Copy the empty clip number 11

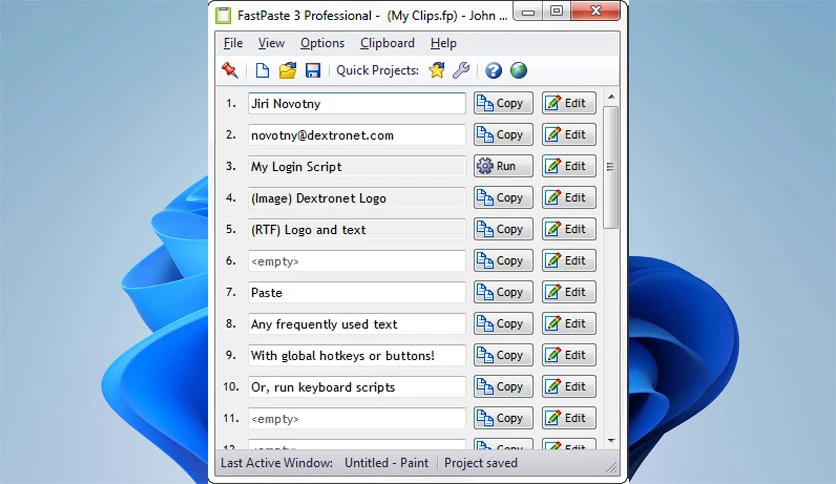[x=503, y=417]
